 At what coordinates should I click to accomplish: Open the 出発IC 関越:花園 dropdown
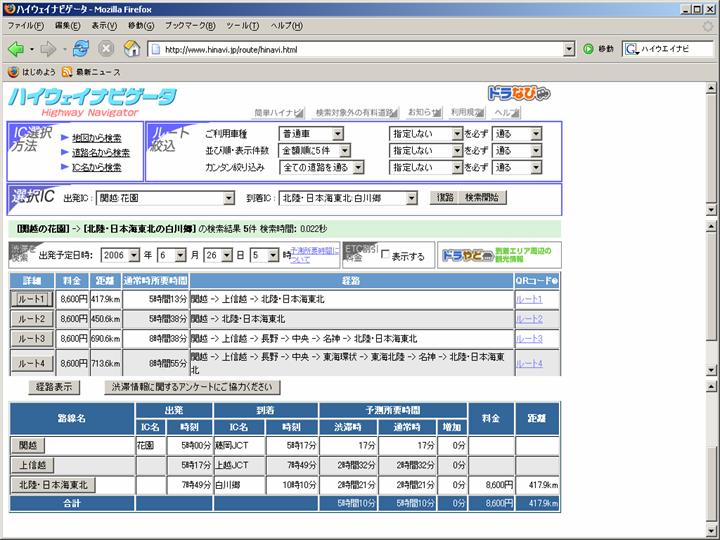coord(165,198)
